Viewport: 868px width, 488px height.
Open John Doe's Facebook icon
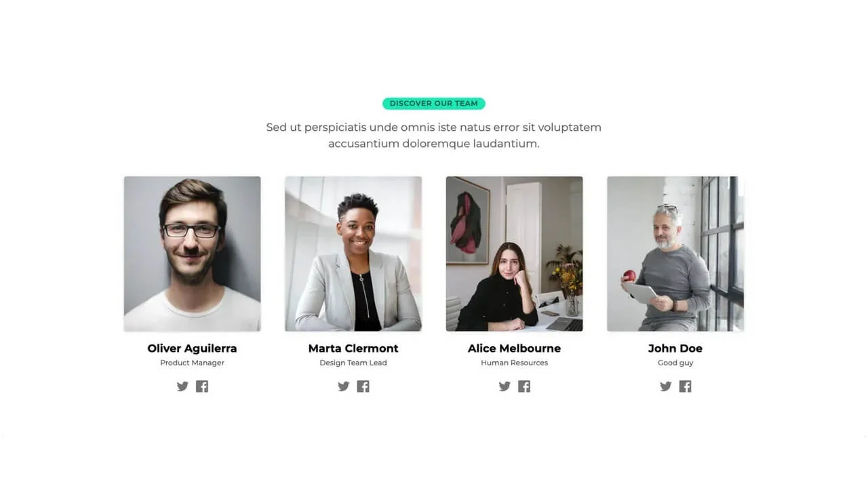[x=686, y=386]
